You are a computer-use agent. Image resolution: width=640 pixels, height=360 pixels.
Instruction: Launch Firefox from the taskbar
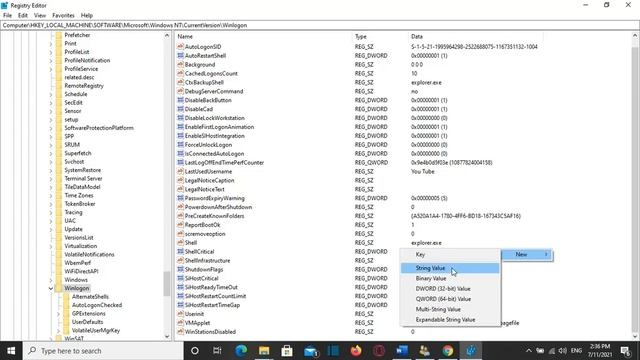pyautogui.click(x=356, y=351)
